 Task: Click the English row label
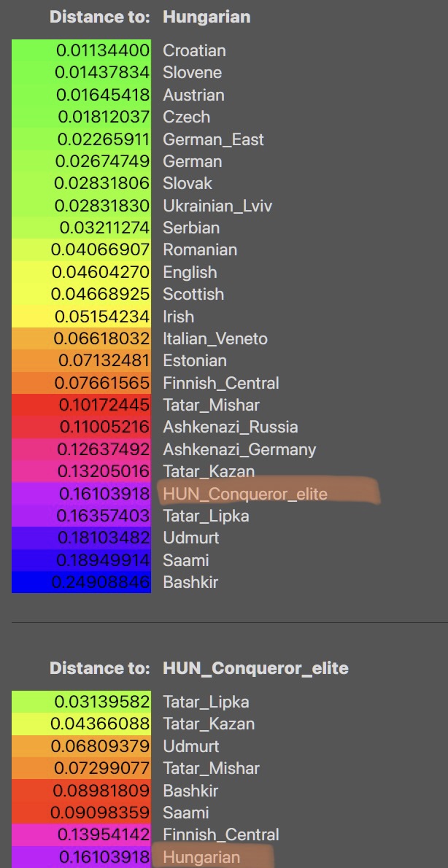coord(190,272)
